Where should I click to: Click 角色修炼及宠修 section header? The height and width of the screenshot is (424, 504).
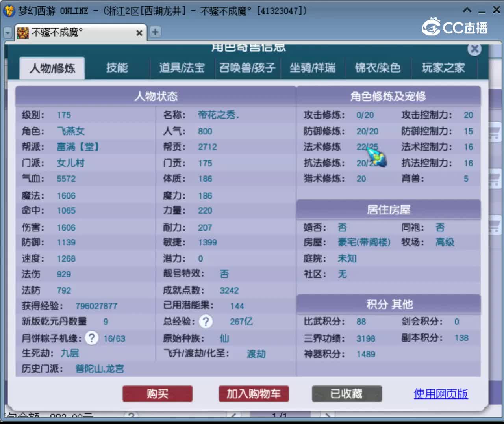(x=388, y=96)
